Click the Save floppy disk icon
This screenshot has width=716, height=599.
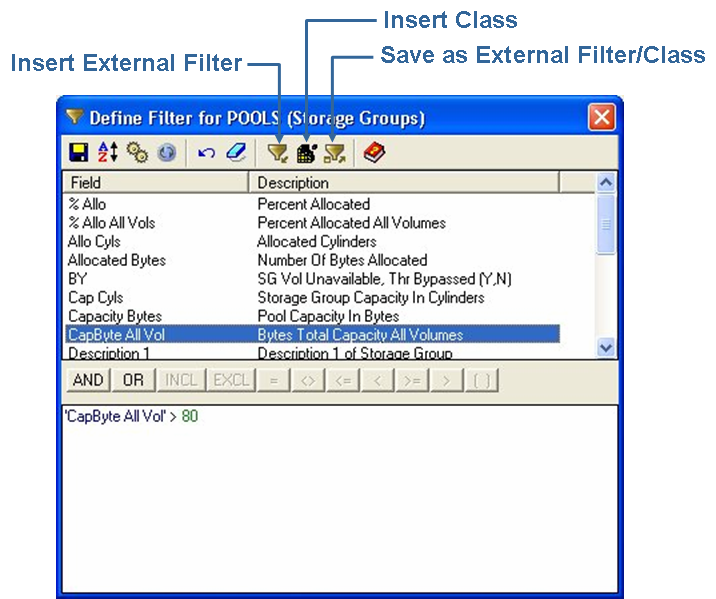click(x=79, y=152)
